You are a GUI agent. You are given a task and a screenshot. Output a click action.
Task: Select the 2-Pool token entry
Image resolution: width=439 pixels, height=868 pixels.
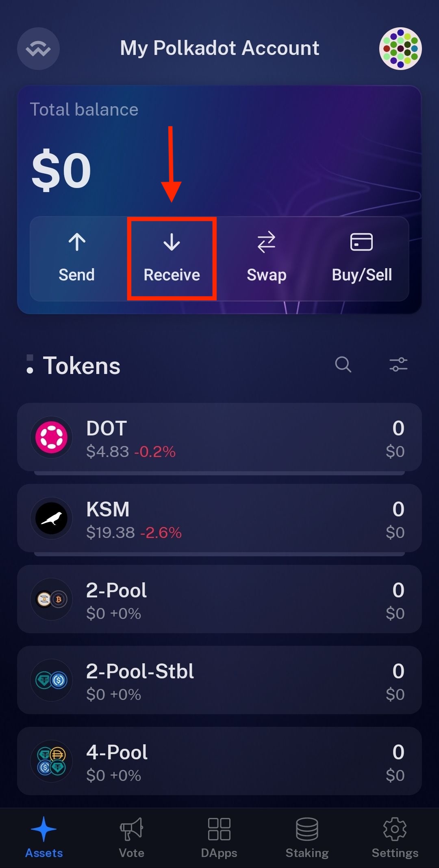pyautogui.click(x=219, y=599)
